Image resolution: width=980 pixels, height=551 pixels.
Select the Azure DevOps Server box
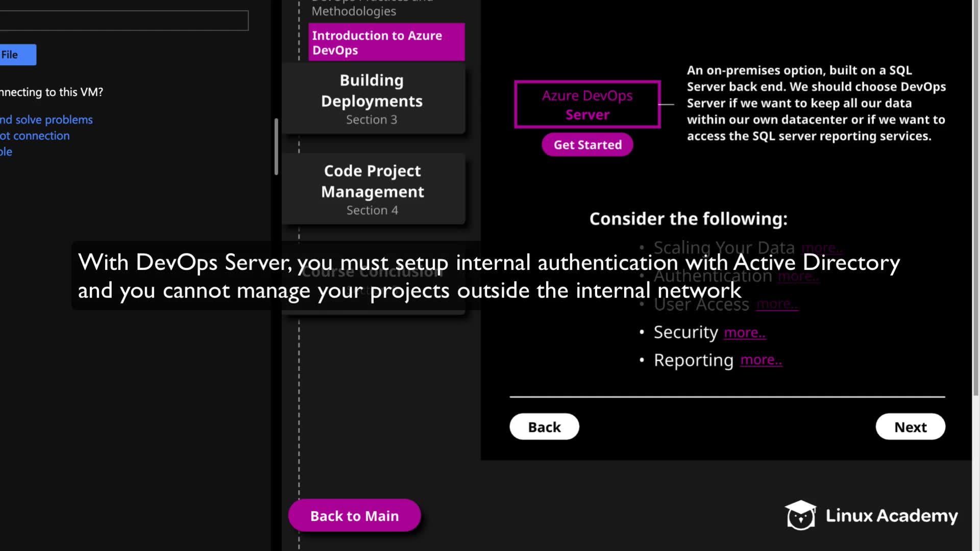587,105
